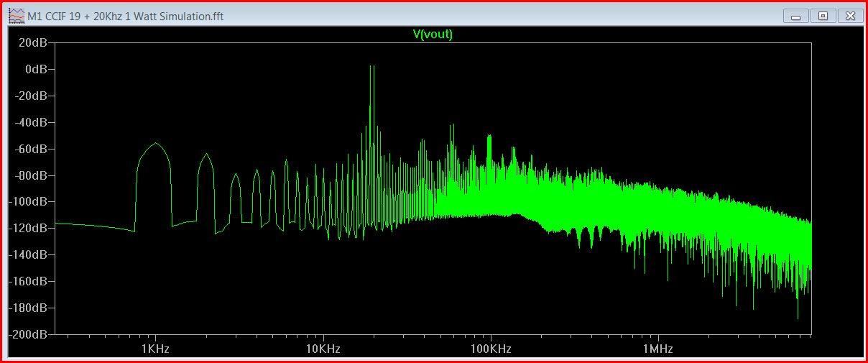
Task: Click the -60dB axis label
Action: click(x=31, y=149)
